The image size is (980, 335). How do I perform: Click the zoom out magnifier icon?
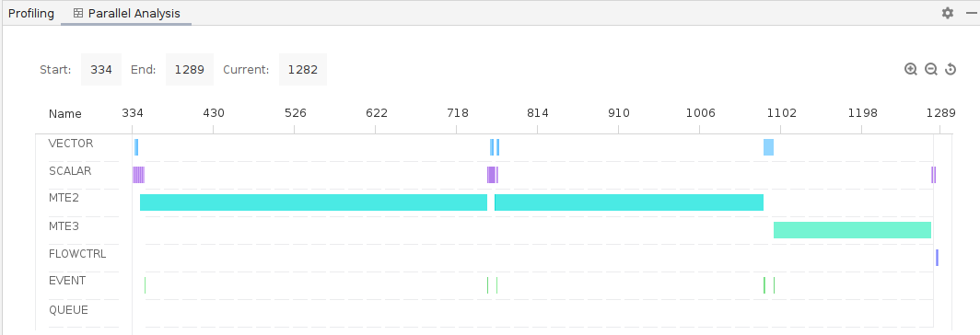coord(930,69)
